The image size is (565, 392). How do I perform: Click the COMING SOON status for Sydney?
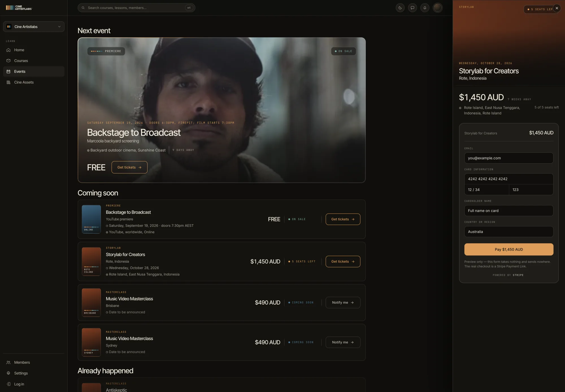301,342
